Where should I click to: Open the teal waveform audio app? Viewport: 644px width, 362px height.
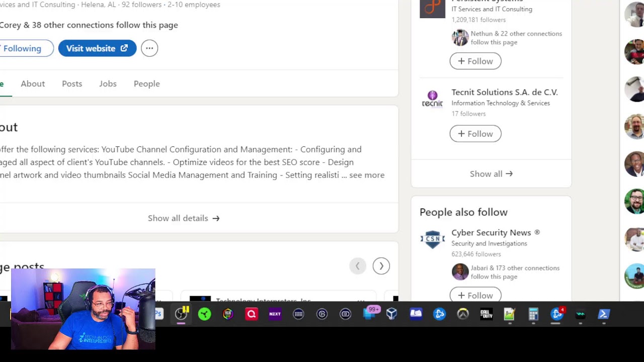(581, 314)
